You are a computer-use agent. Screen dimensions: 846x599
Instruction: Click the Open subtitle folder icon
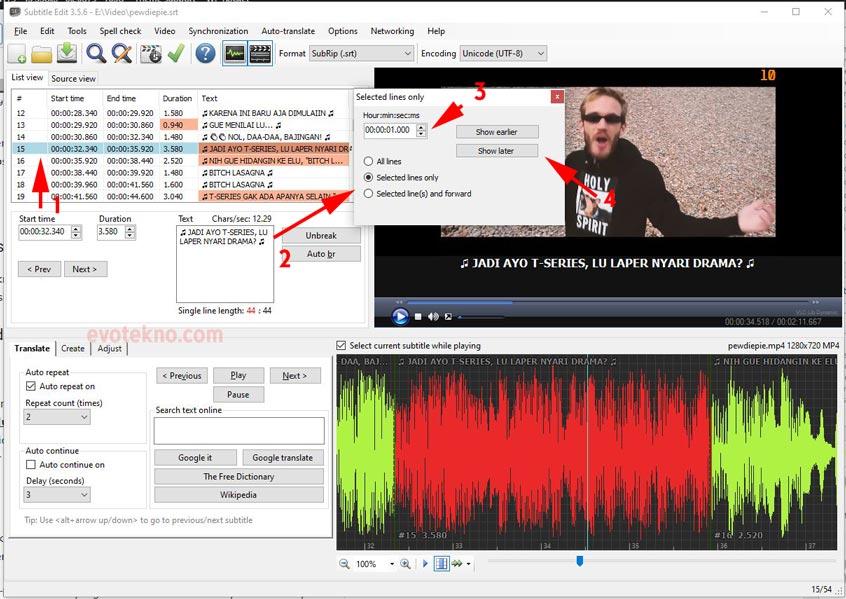click(x=42, y=54)
